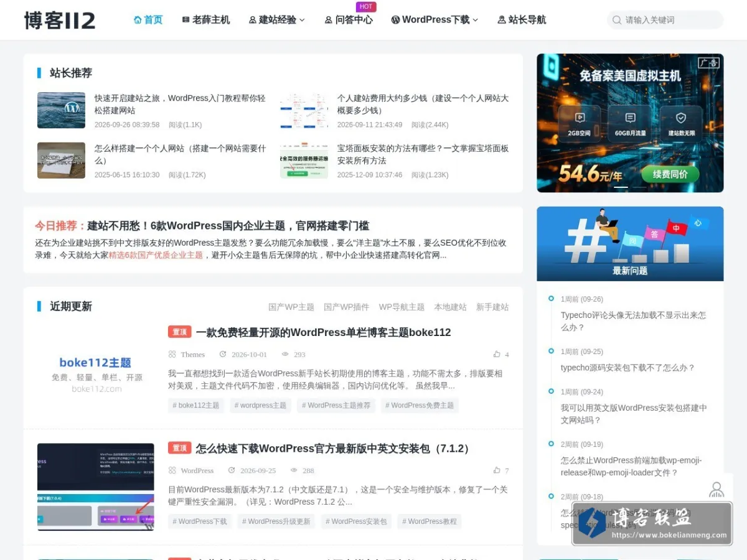Open tag # boke112主题
This screenshot has width=747, height=560.
196,405
